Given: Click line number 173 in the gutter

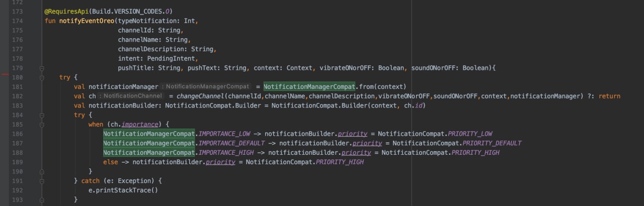Looking at the screenshot, I should point(19,12).
